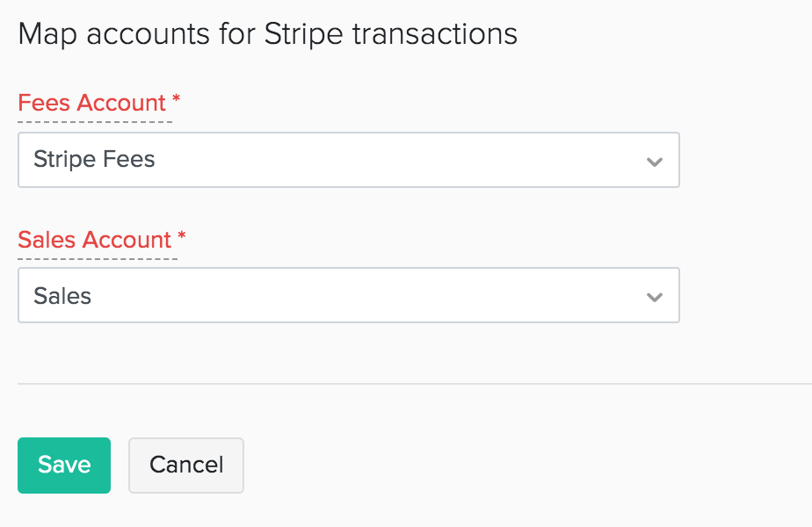The width and height of the screenshot is (812, 527).
Task: Click the Fees Account label
Action: pyautogui.click(x=92, y=103)
